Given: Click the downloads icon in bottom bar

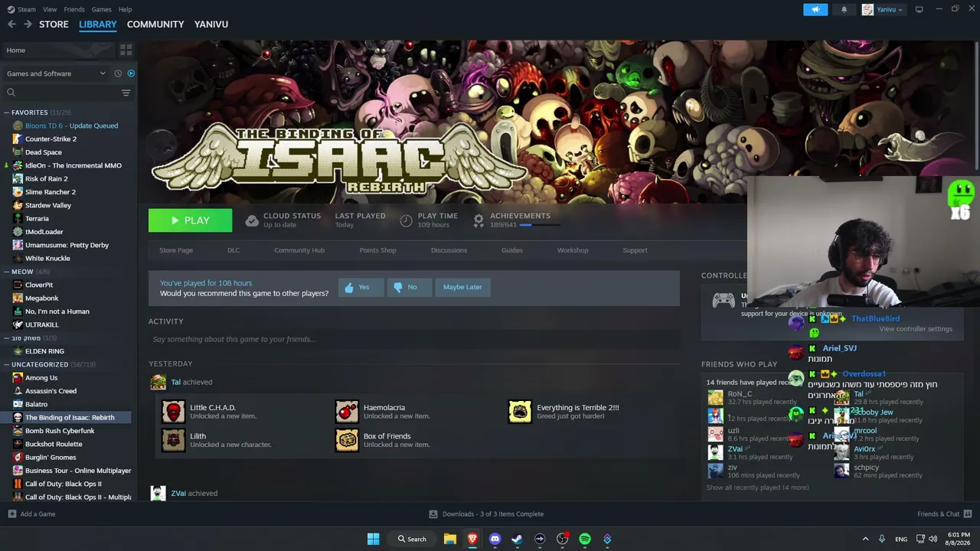Looking at the screenshot, I should tap(433, 514).
